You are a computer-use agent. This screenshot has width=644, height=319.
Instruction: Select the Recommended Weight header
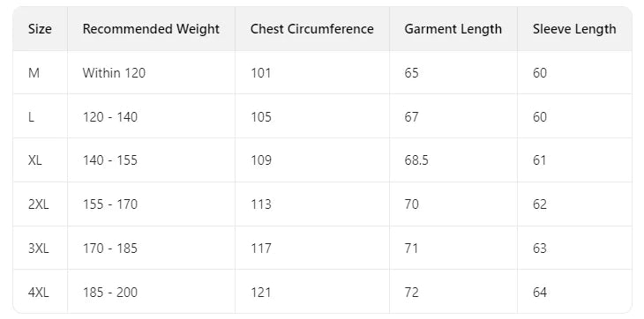coord(151,29)
